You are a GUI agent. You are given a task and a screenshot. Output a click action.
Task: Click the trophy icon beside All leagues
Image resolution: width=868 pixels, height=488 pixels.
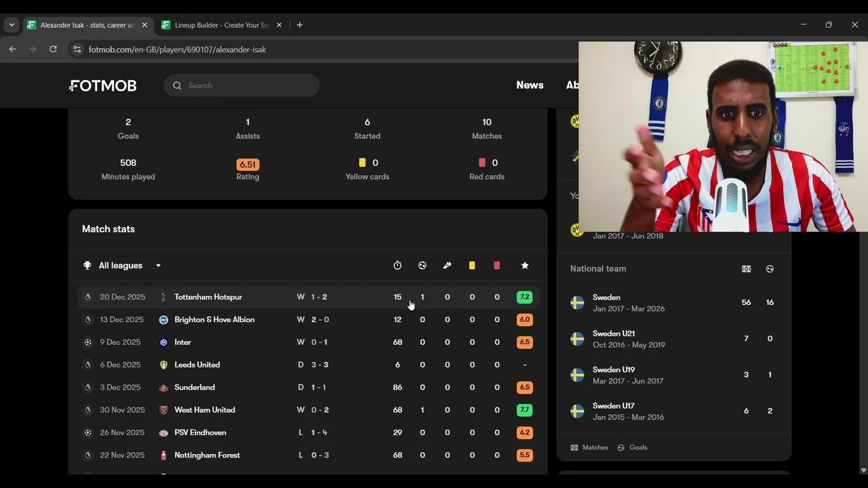(87, 266)
